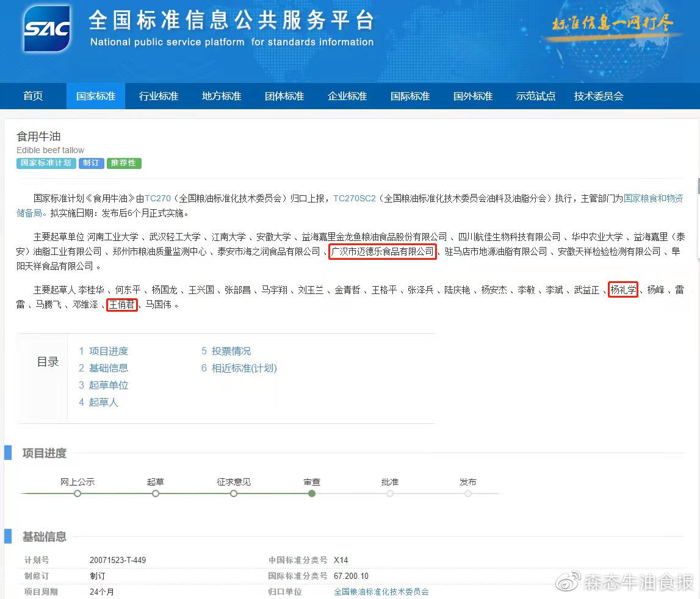Image resolution: width=700 pixels, height=599 pixels.
Task: Open the 首页 home tab
Action: [33, 96]
